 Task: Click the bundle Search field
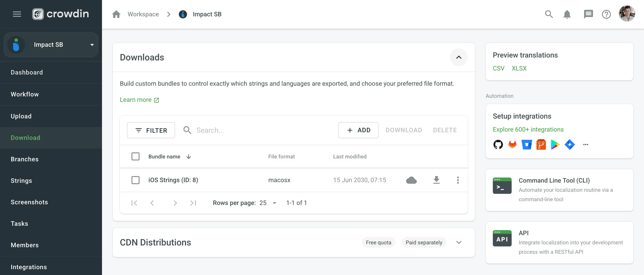260,130
